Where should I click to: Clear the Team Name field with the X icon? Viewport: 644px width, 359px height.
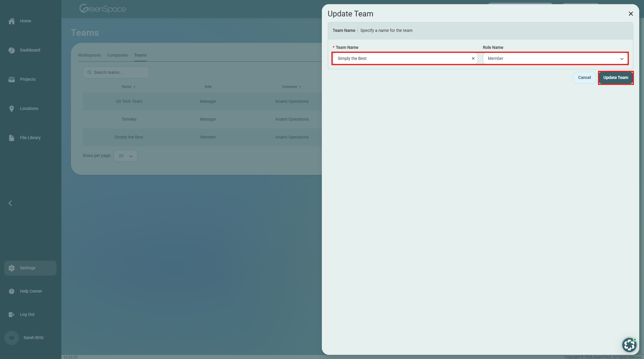coord(473,58)
